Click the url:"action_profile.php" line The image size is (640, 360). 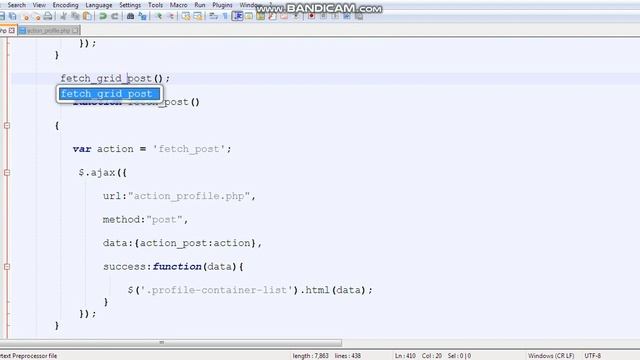(x=179, y=196)
